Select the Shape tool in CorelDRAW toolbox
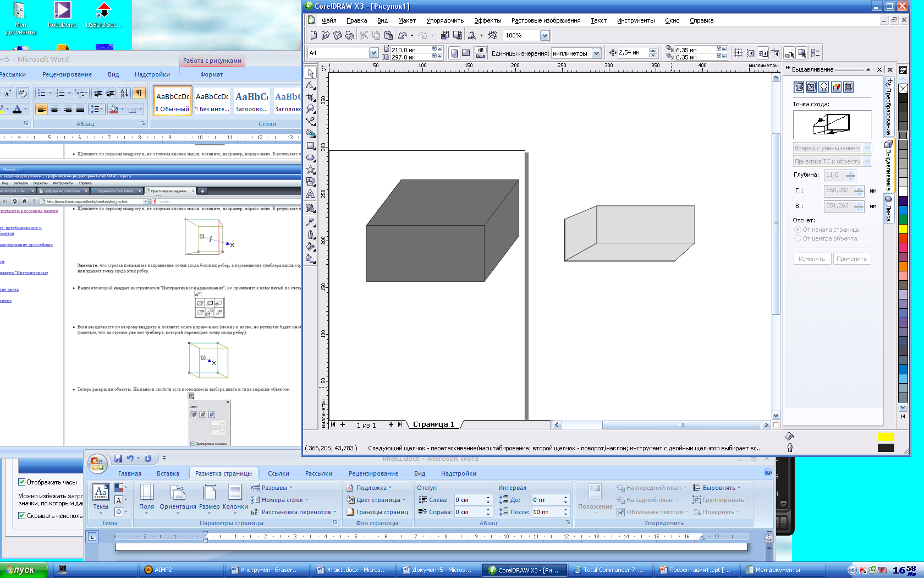This screenshot has height=578, width=924. [x=311, y=85]
